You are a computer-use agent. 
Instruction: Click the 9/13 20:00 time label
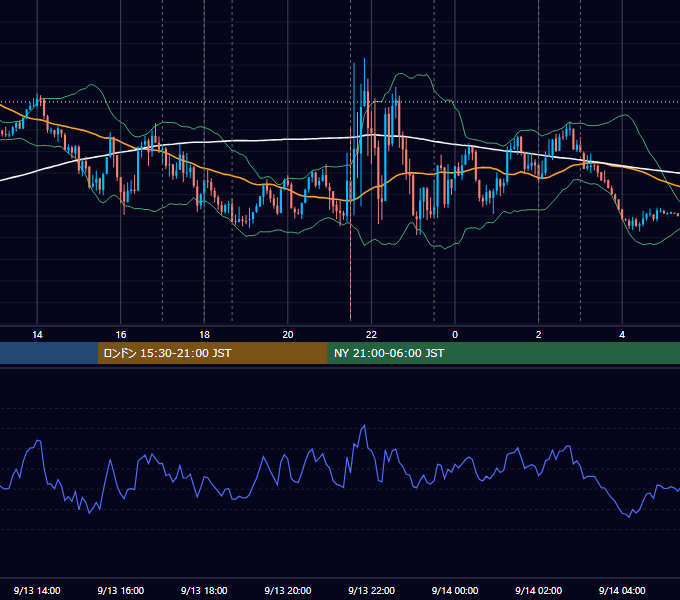pyautogui.click(x=288, y=590)
